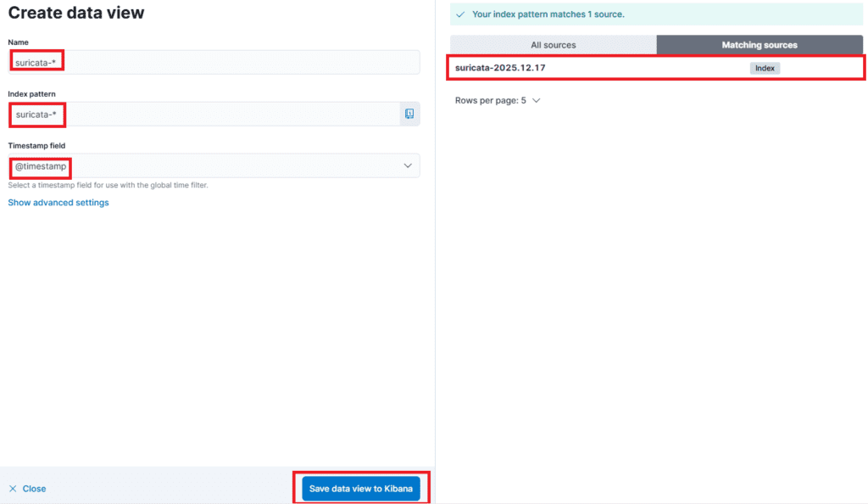Click the Close text link
868x504 pixels.
(x=35, y=489)
